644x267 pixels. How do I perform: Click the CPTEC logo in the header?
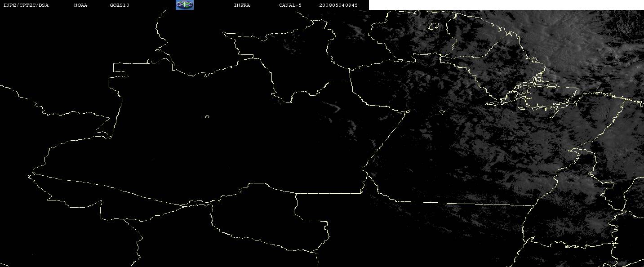(184, 5)
